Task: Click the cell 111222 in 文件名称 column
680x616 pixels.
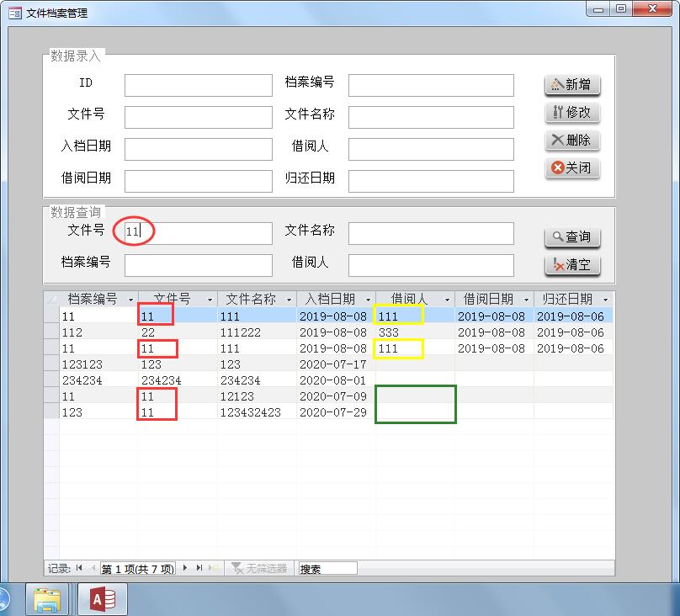Action: coord(257,332)
